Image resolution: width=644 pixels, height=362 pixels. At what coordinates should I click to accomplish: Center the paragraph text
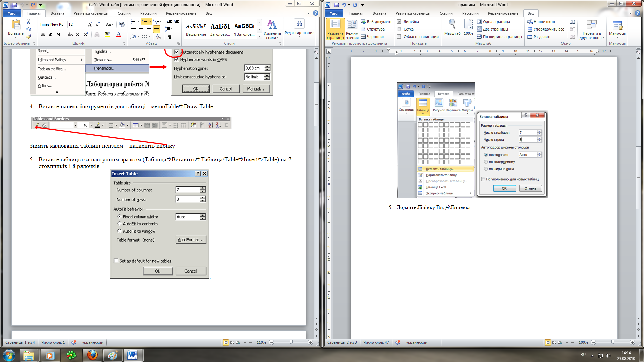141,29
